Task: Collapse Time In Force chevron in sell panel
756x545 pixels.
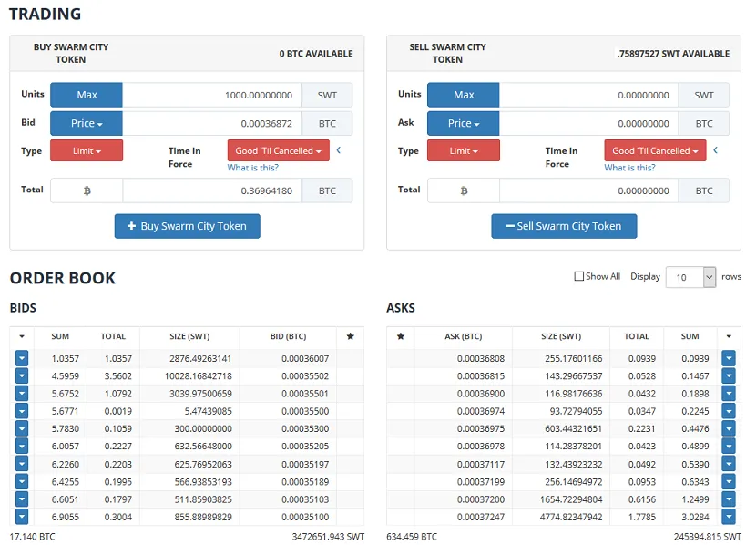Action: pyautogui.click(x=716, y=150)
